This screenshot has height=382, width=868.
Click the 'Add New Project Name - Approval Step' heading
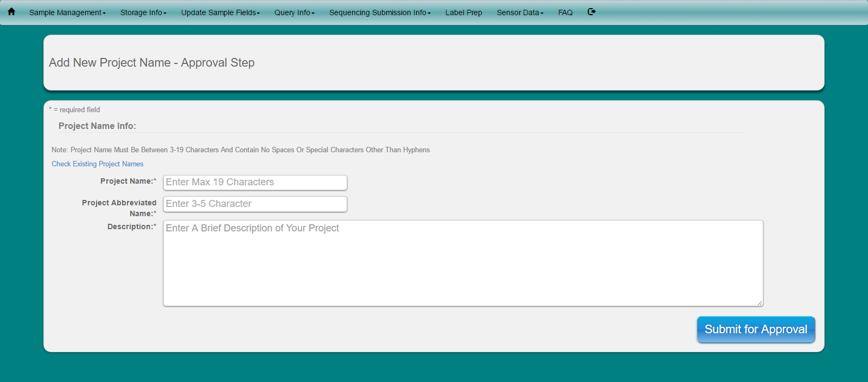coord(152,63)
